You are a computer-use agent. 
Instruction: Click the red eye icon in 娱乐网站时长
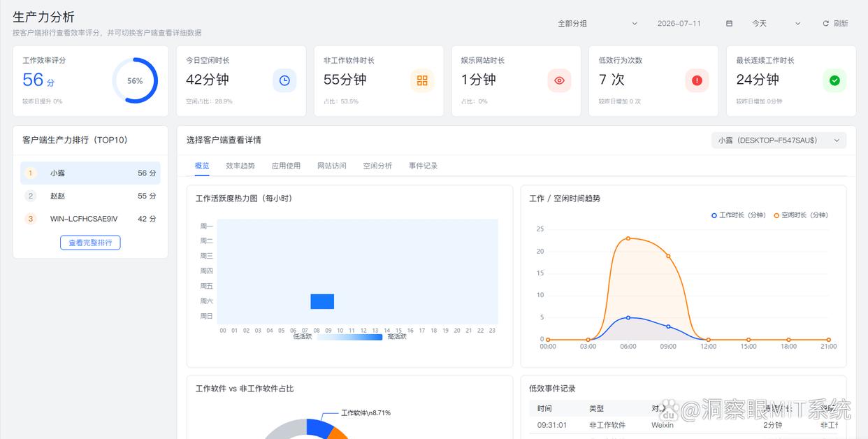pos(559,80)
